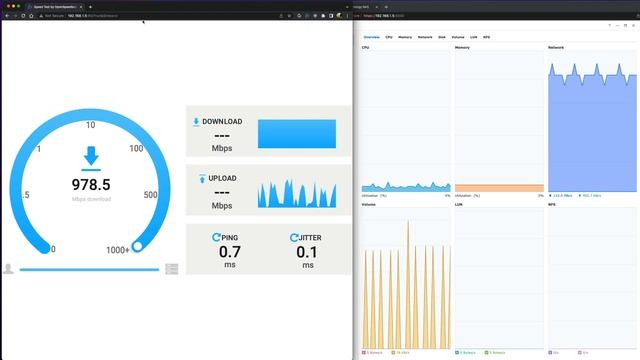
Task: Click the upload speed graph thumbnail
Action: pyautogui.click(x=297, y=193)
